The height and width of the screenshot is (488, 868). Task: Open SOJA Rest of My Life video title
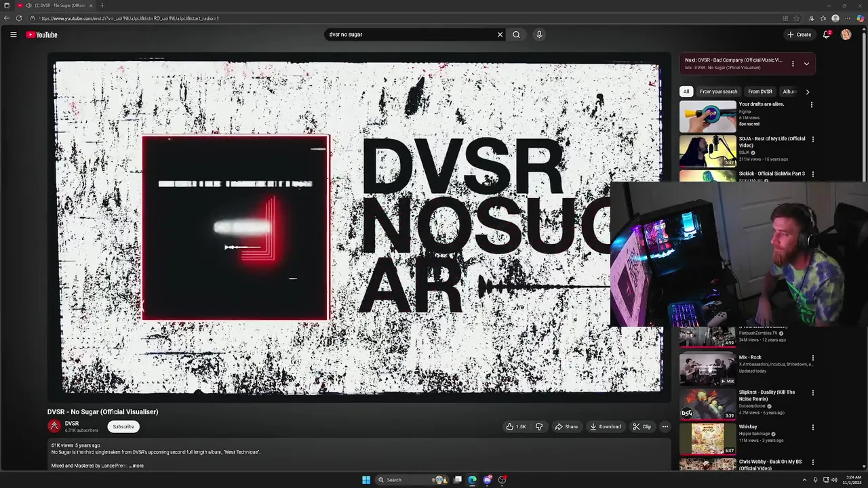point(772,142)
